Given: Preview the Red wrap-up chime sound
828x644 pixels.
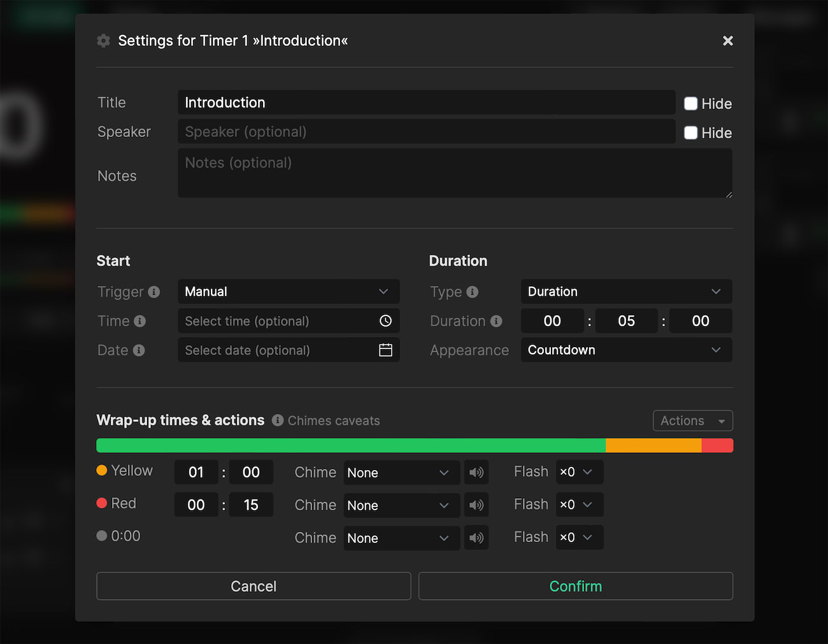Looking at the screenshot, I should click(476, 504).
